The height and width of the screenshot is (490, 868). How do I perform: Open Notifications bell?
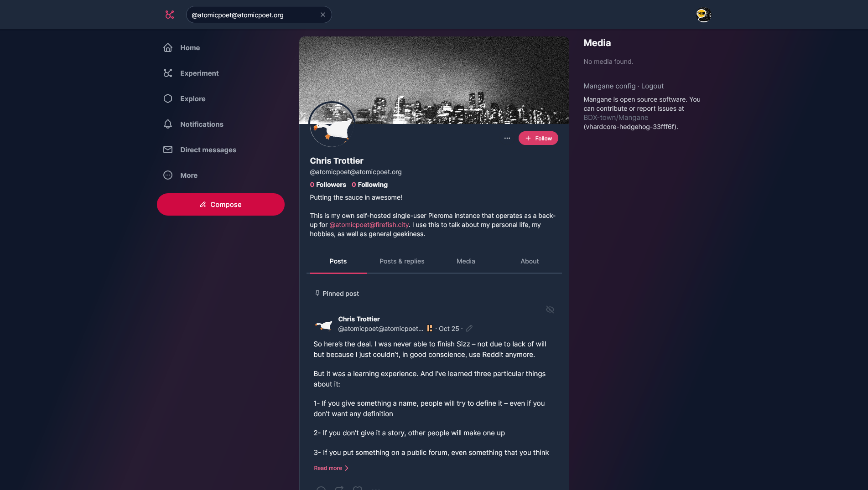pyautogui.click(x=193, y=124)
